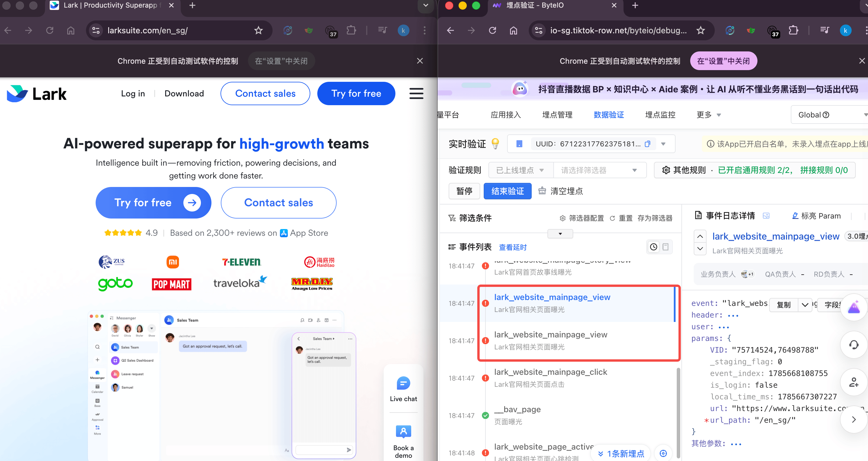
Task: Click profile avatar k in ByteIO window
Action: click(845, 30)
